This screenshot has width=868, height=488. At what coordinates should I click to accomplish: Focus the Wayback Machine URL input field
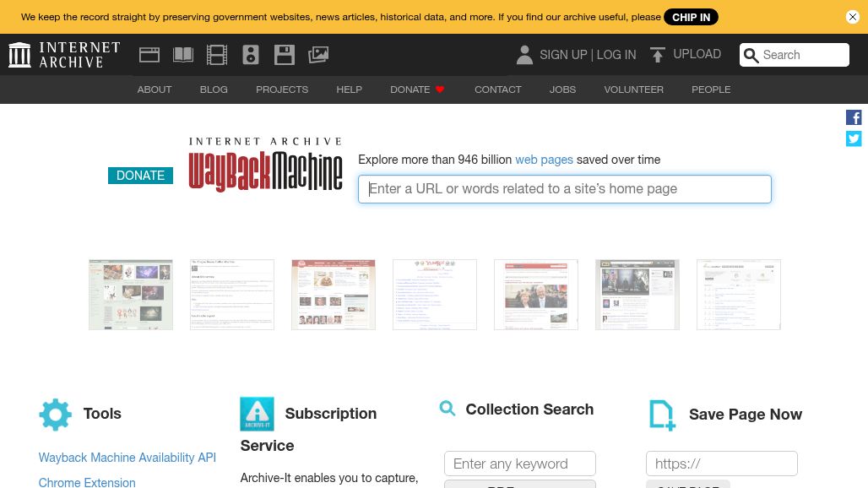coord(565,189)
